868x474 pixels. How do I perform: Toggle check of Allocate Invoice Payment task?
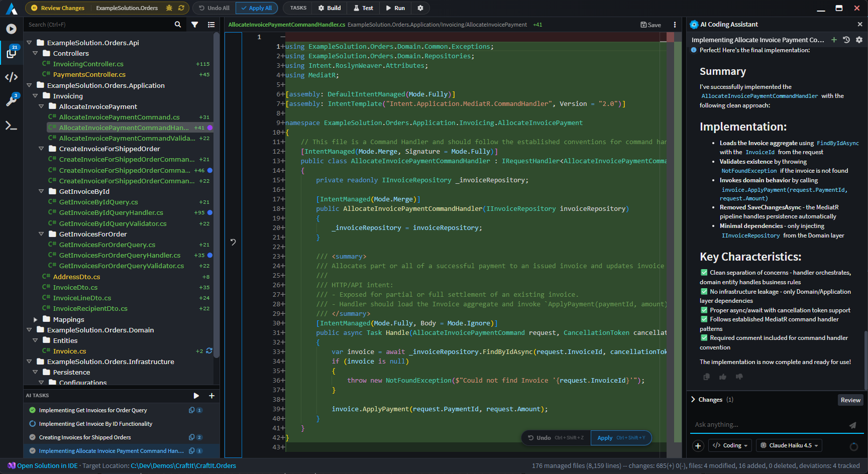(33, 451)
